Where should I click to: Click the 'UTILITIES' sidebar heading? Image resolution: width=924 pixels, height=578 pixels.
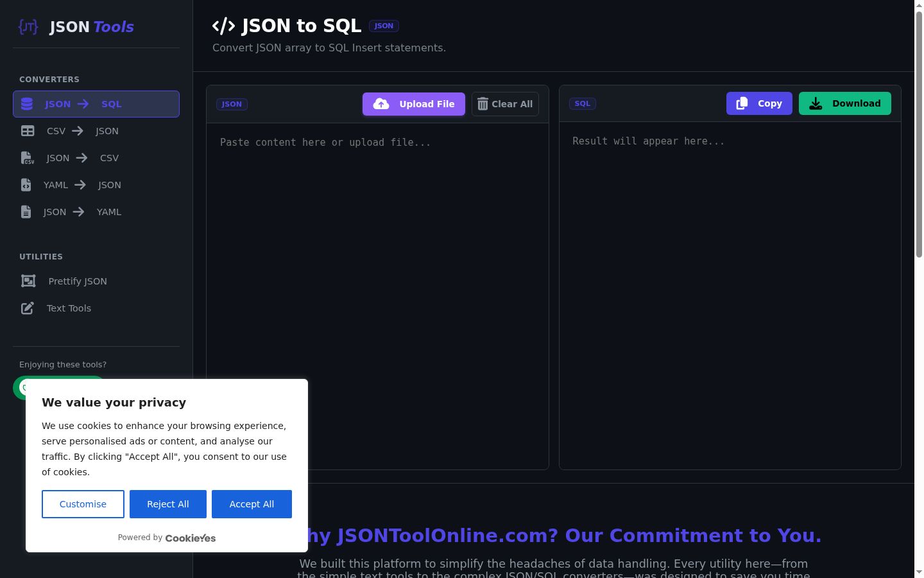click(x=41, y=257)
